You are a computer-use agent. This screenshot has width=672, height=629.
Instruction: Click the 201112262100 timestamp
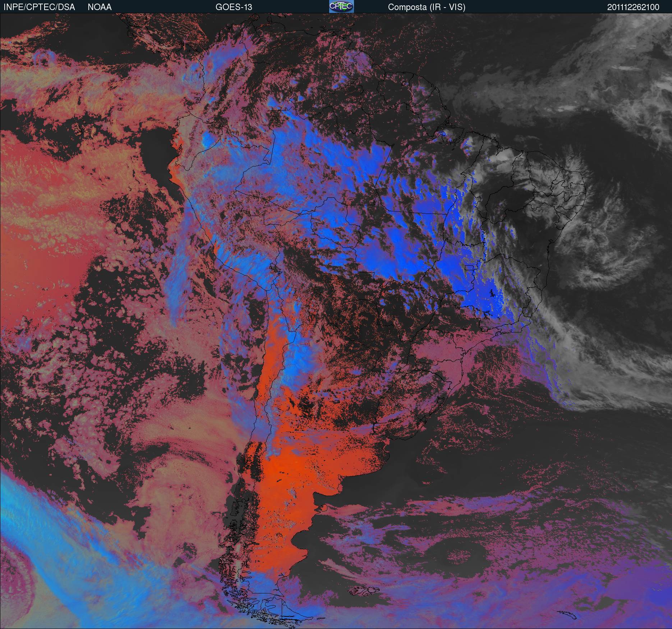(x=633, y=7)
